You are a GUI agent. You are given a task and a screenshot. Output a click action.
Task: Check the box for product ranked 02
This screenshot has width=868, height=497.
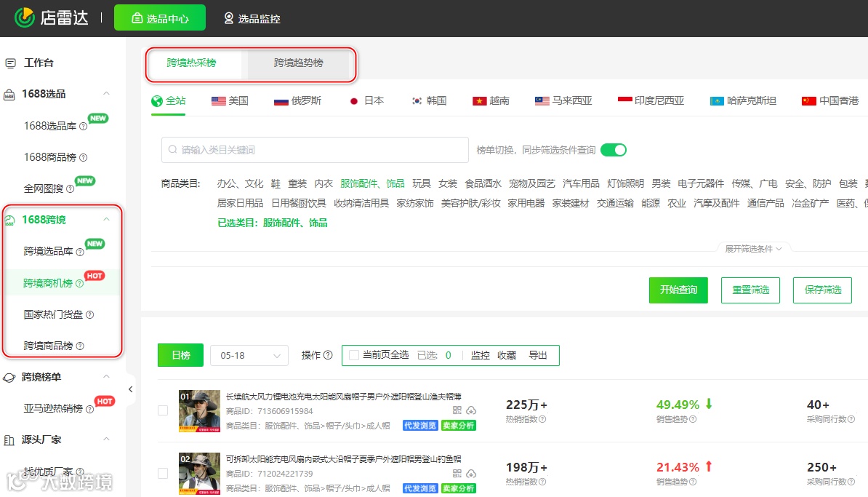[x=163, y=473]
